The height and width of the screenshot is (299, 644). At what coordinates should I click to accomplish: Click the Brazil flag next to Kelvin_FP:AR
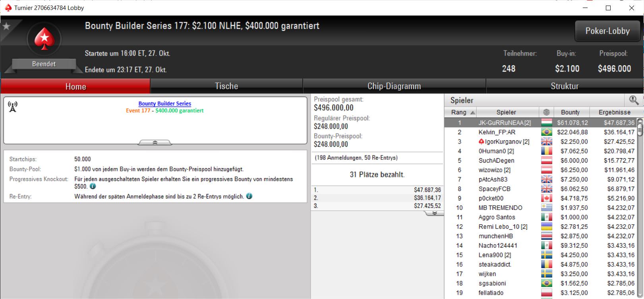pyautogui.click(x=547, y=132)
